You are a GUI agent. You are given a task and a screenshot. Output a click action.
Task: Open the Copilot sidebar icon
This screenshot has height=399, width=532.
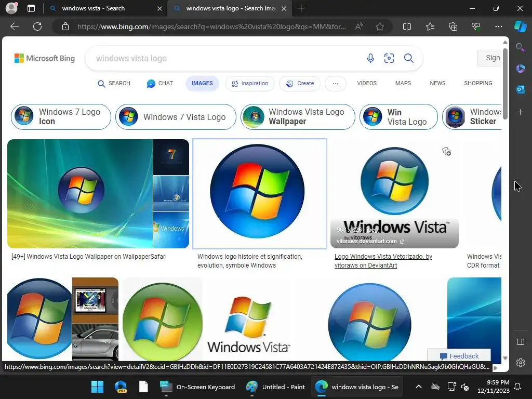click(x=520, y=26)
